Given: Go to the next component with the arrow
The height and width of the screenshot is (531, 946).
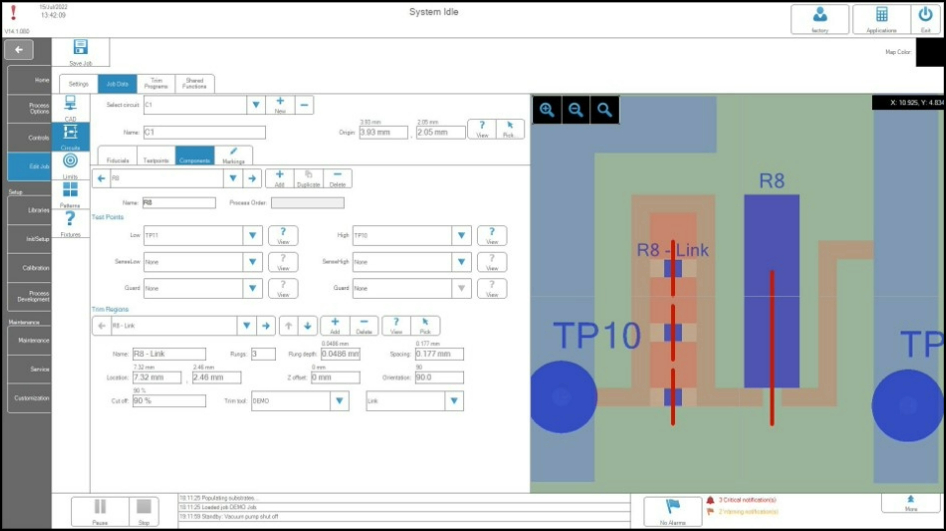Looking at the screenshot, I should click(253, 179).
